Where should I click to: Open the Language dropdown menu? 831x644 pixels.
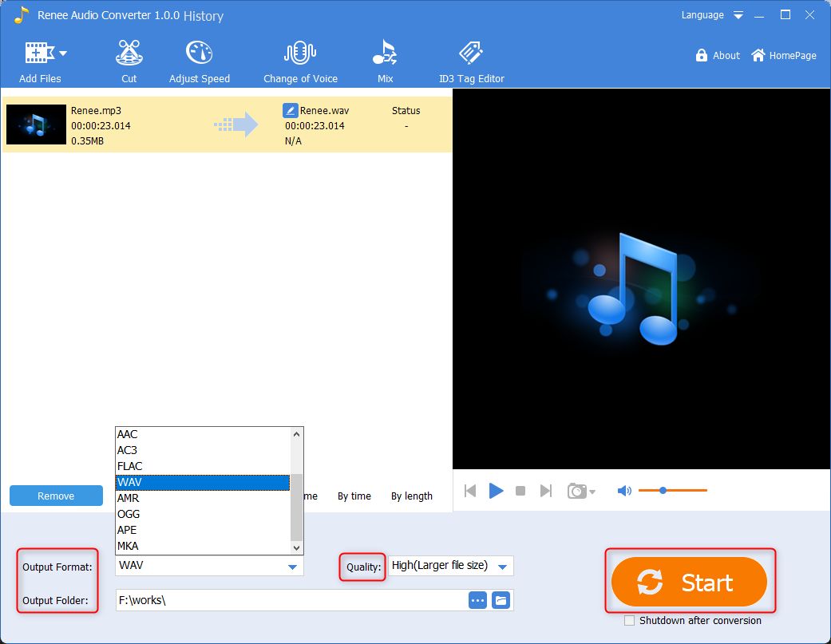(738, 15)
